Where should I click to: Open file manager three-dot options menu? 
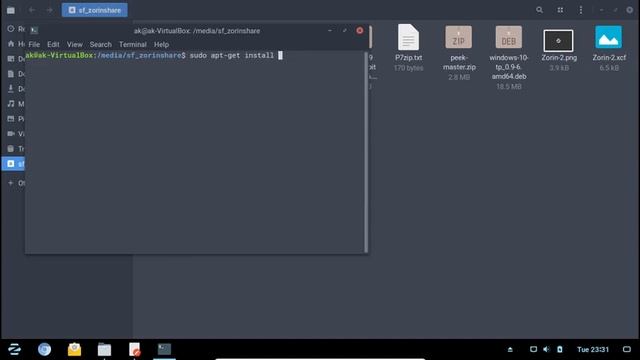coord(581,10)
